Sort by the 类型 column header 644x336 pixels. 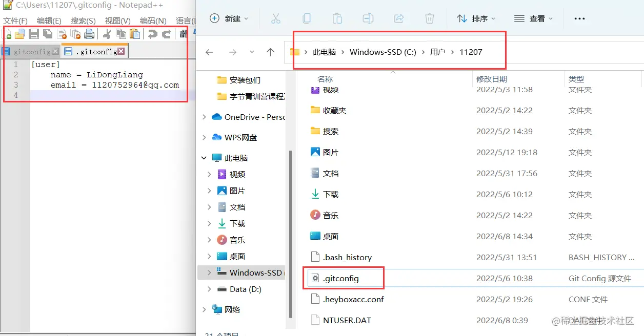(x=576, y=79)
